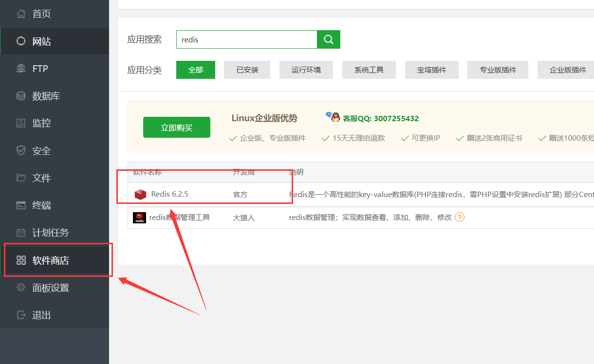Click the 企业版、专业版插件 benefit text
The height and width of the screenshot is (364, 594).
[273, 138]
